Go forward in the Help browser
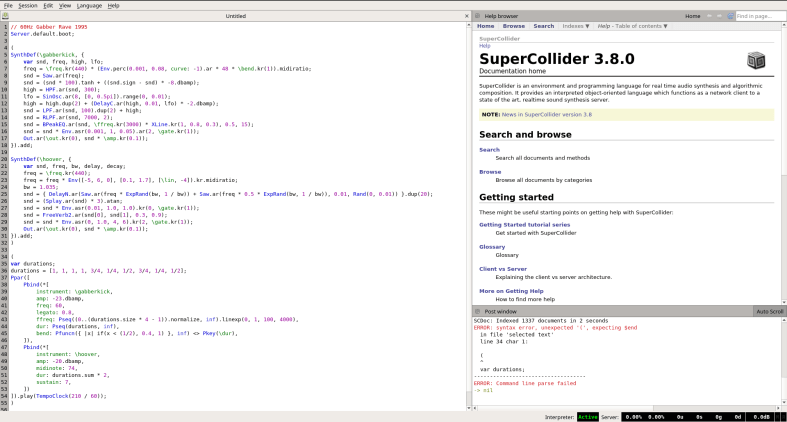The height and width of the screenshot is (422, 787). [720, 16]
